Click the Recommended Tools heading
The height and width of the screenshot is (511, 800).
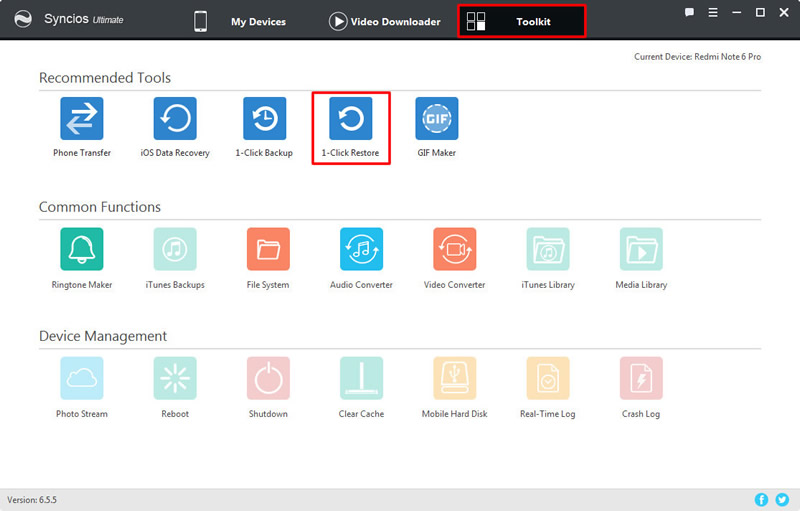coord(105,78)
